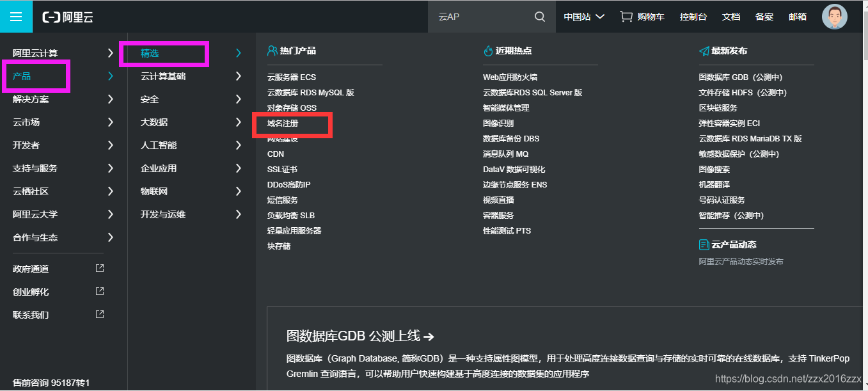
Task: Open 智能媒体管理 link
Action: pos(506,108)
